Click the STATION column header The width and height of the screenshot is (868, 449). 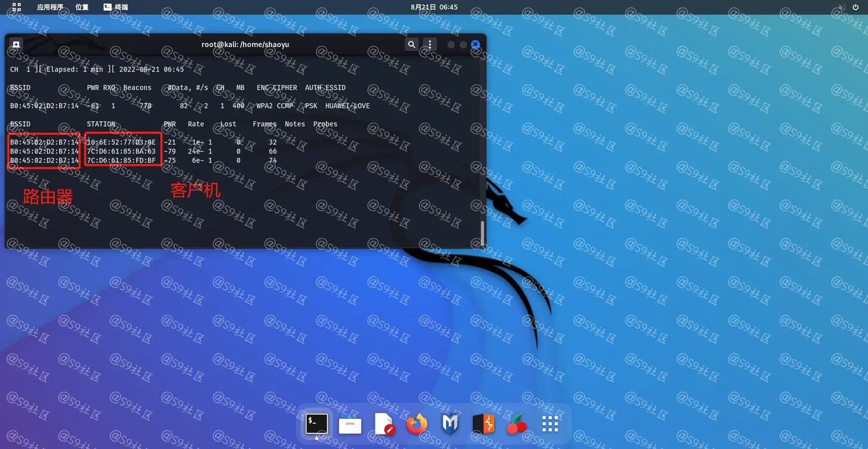click(x=101, y=124)
